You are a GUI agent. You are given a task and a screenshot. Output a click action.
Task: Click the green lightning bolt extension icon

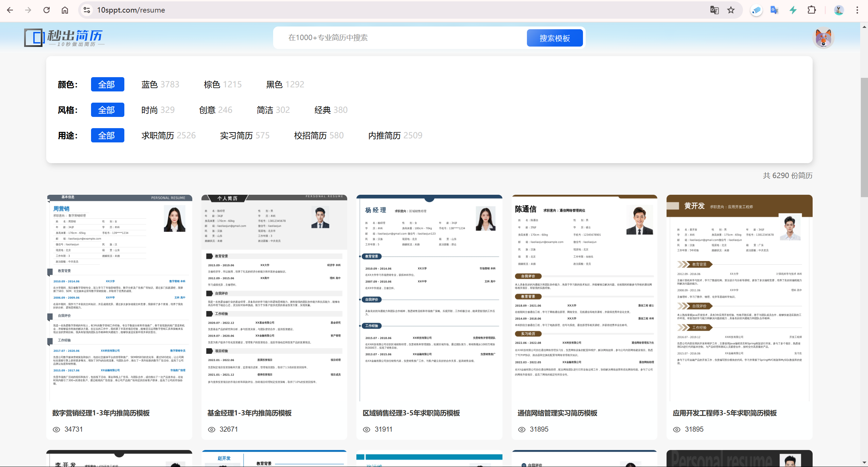(793, 10)
